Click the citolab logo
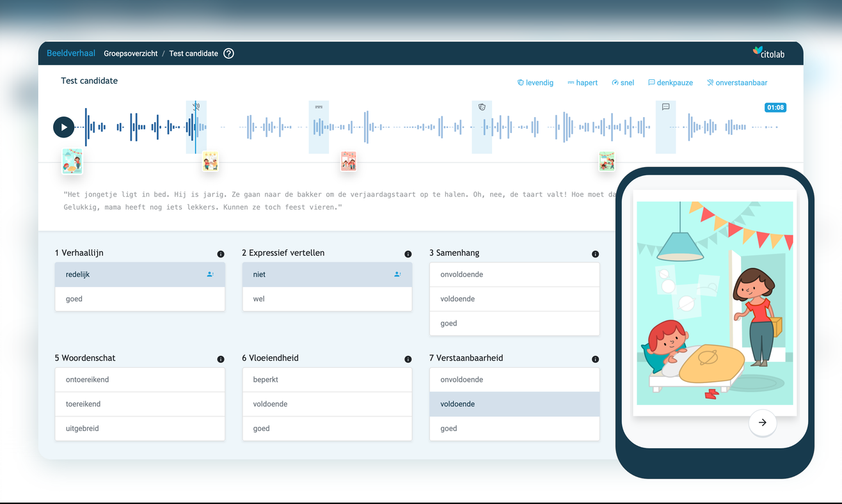 click(768, 53)
